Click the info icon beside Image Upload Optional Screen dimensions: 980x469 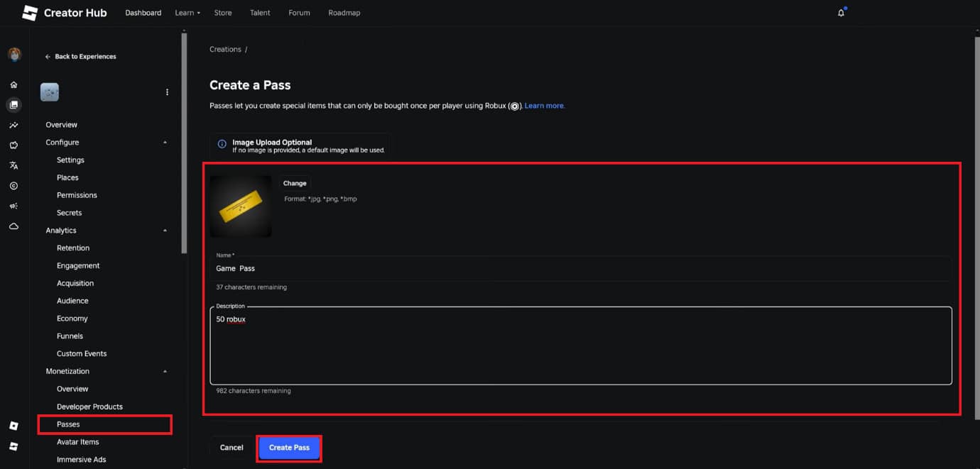(x=222, y=145)
